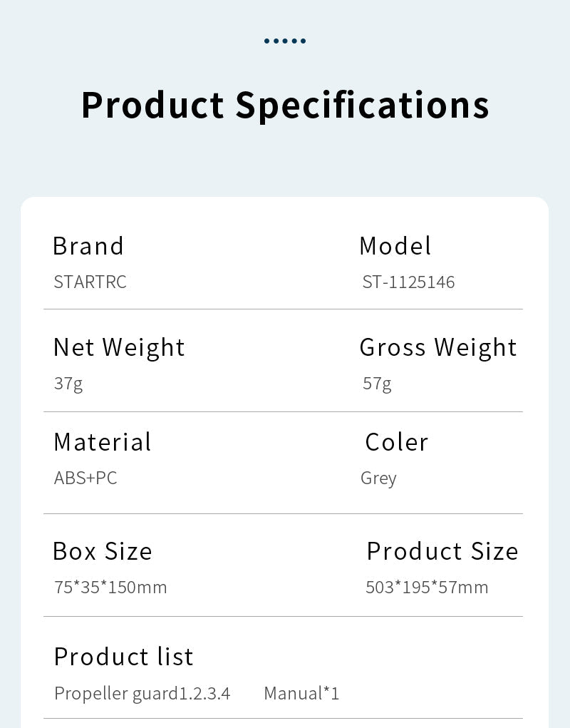Click the 37g net weight value
The image size is (570, 728).
68,384
